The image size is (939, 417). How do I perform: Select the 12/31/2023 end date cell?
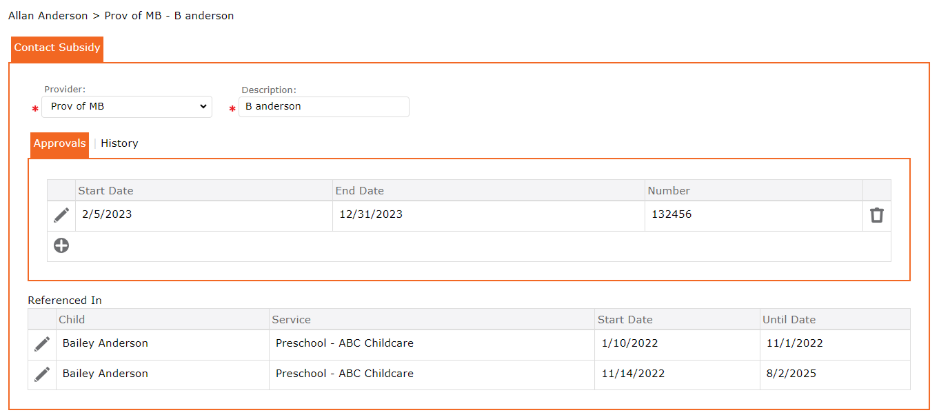pyautogui.click(x=488, y=216)
